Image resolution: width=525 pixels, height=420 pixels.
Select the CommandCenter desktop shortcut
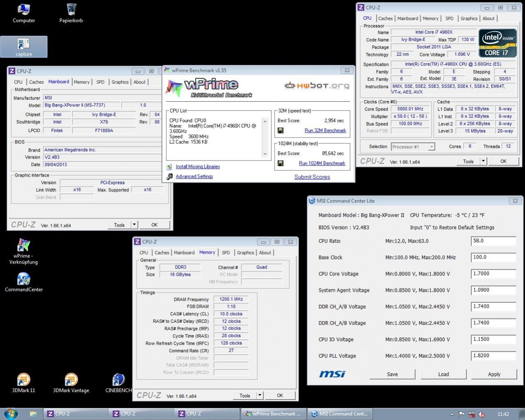24,282
